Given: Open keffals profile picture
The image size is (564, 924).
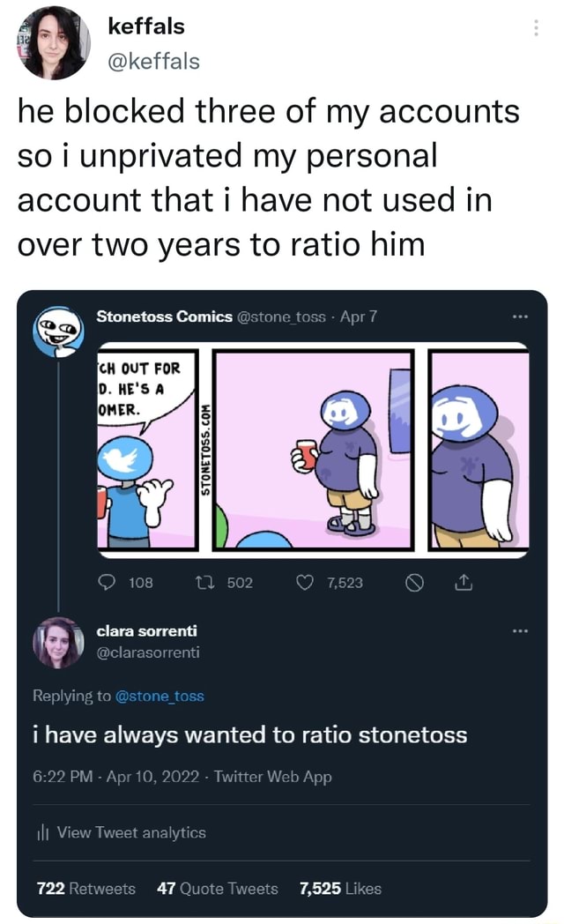Looking at the screenshot, I should (53, 43).
